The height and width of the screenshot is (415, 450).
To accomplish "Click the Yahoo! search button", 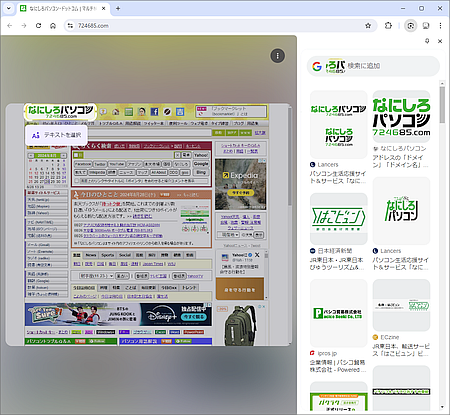I will (x=201, y=155).
